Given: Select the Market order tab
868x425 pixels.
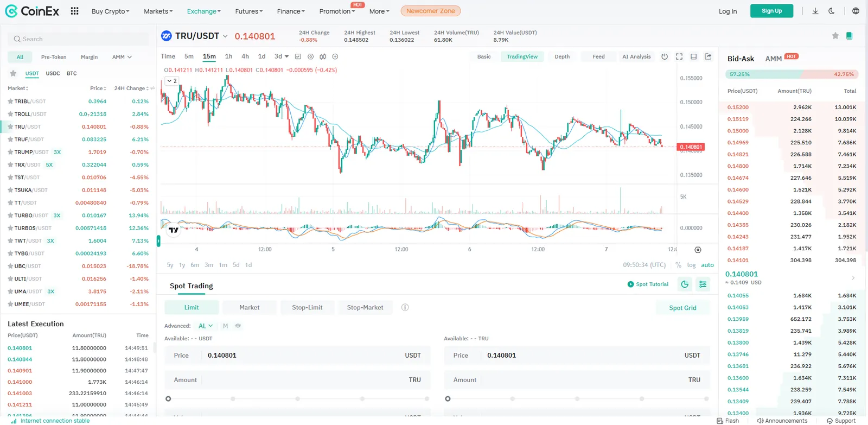Looking at the screenshot, I should 250,307.
